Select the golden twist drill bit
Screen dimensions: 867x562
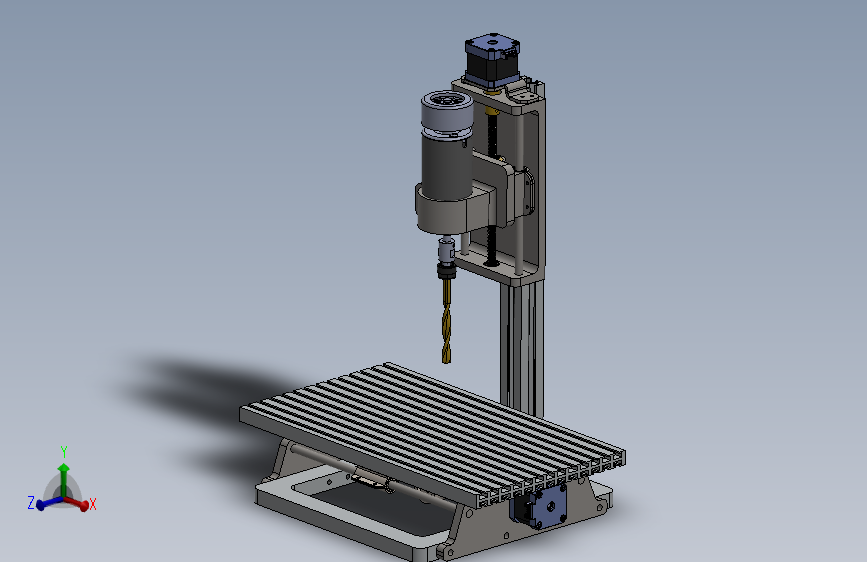point(446,321)
